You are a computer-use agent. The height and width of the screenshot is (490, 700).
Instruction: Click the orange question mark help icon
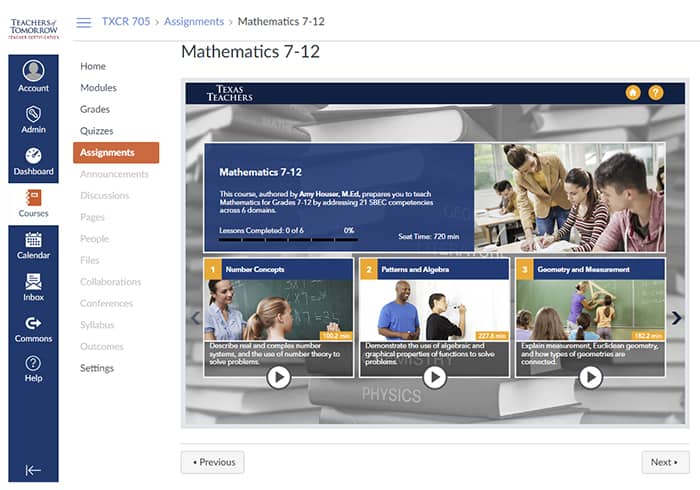655,93
